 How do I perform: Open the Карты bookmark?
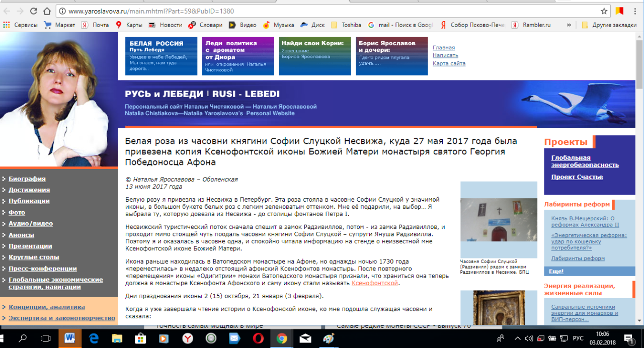129,25
